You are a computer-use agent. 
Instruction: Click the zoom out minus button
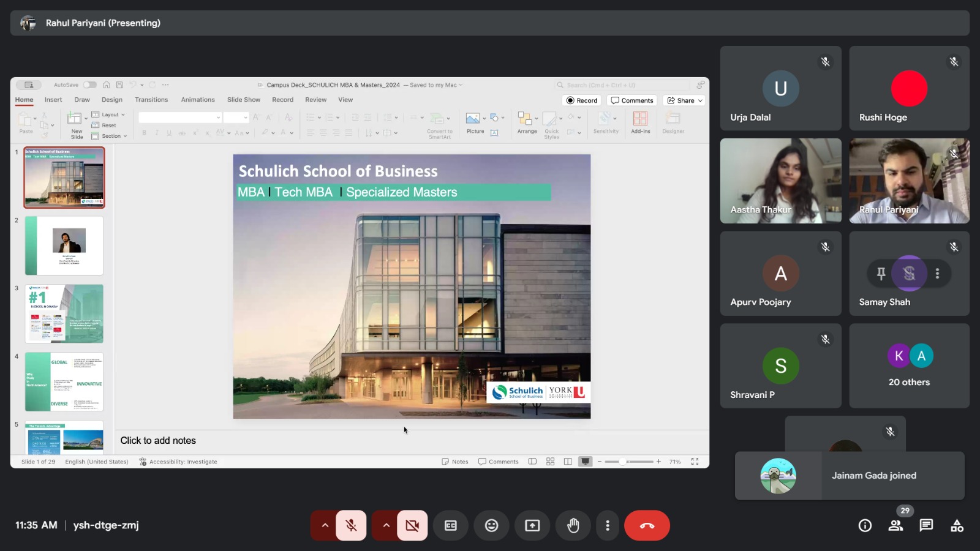coord(600,462)
